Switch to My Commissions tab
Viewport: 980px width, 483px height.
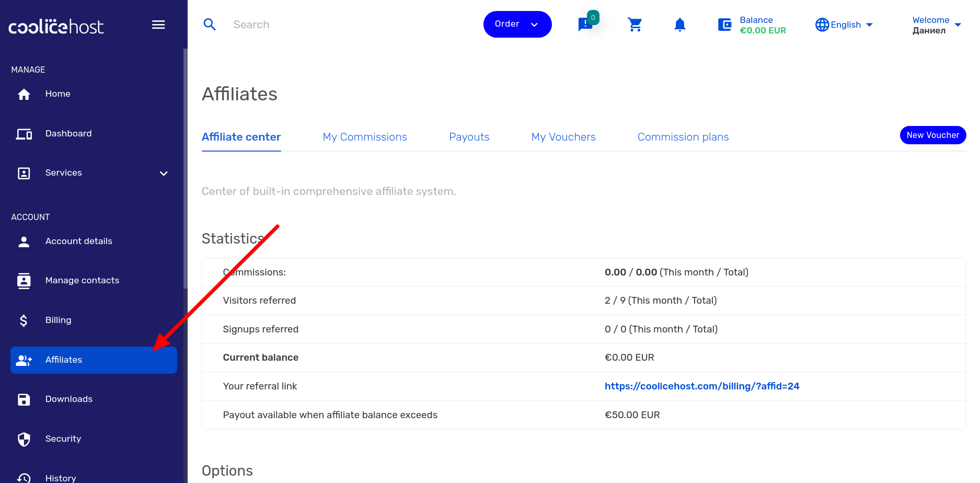[x=365, y=137]
